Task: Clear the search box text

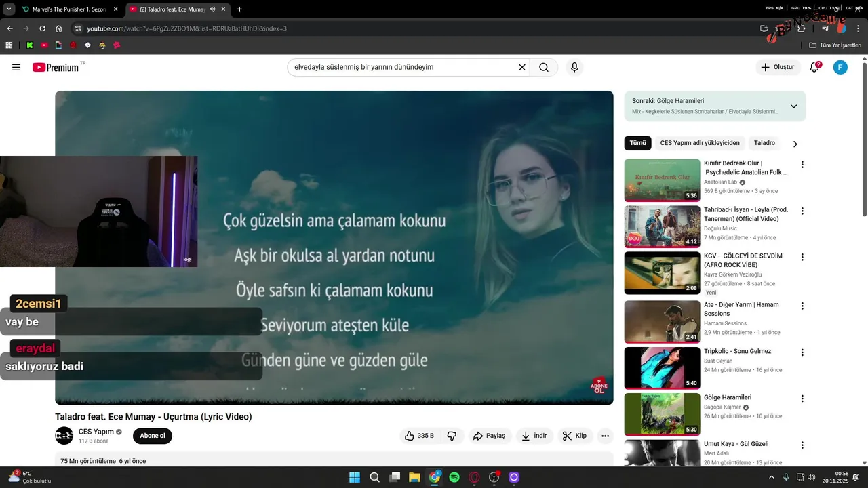Action: (522, 67)
